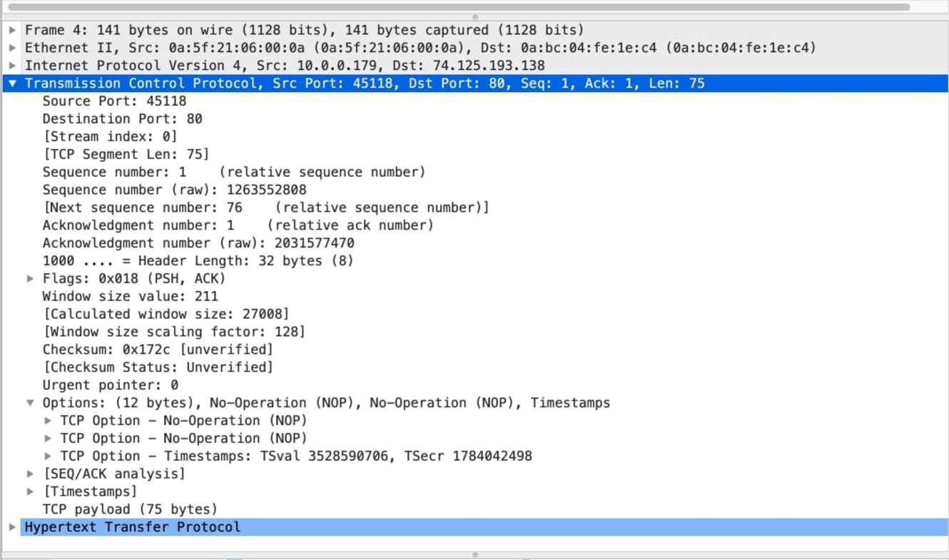Select Options: (12 bytes) line text

point(326,403)
